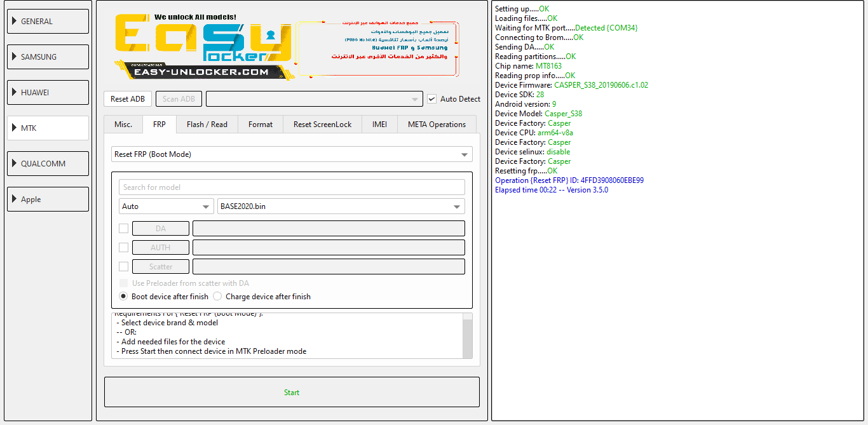The width and height of the screenshot is (868, 425).
Task: Select the MTK sidebar section
Action: click(x=48, y=128)
